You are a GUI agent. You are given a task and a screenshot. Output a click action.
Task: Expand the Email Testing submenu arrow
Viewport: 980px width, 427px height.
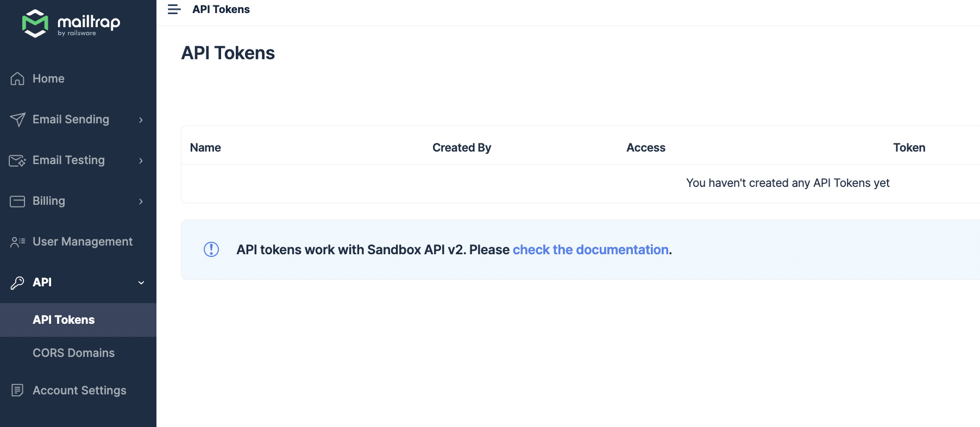tap(141, 160)
